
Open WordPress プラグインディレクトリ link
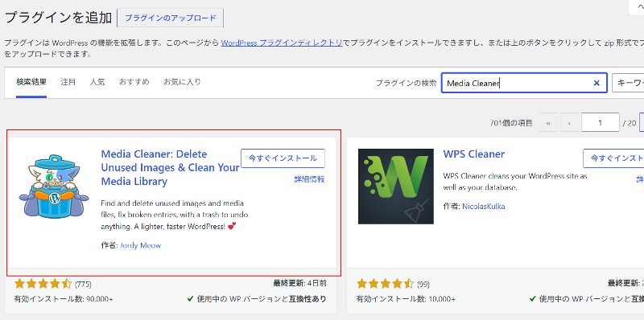tap(282, 43)
